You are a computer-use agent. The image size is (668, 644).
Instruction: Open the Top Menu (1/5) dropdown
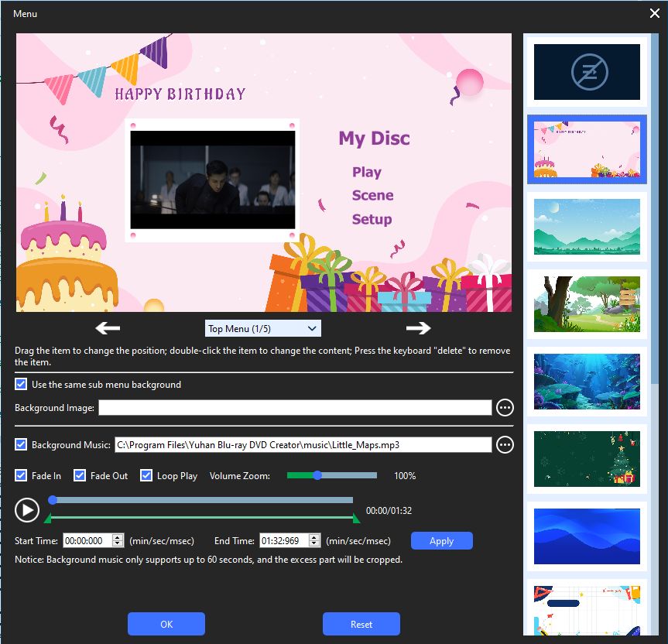point(262,329)
